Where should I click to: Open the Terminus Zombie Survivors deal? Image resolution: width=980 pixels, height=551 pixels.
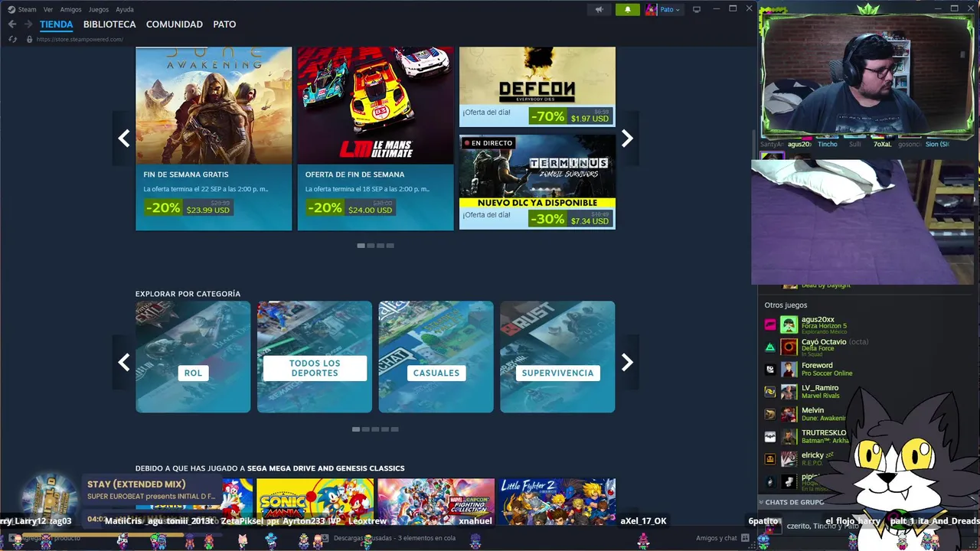pos(537,182)
